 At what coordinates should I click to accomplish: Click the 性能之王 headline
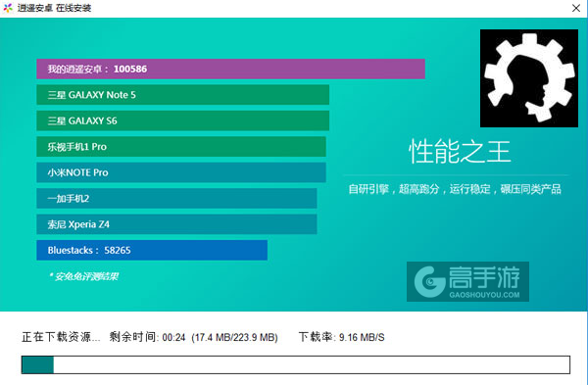coord(460,152)
